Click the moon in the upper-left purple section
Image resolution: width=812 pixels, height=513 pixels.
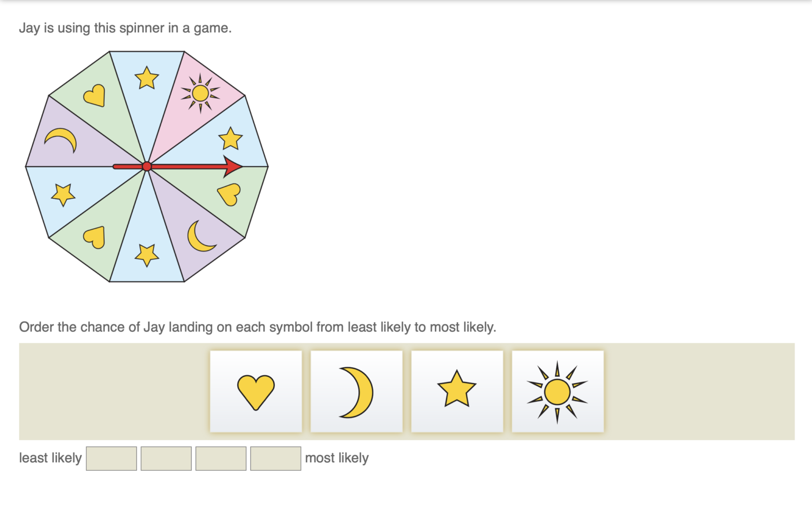[x=61, y=140]
